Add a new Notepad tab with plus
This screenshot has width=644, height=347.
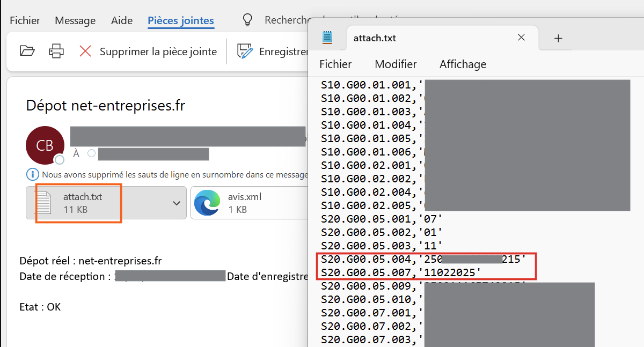[x=558, y=38]
